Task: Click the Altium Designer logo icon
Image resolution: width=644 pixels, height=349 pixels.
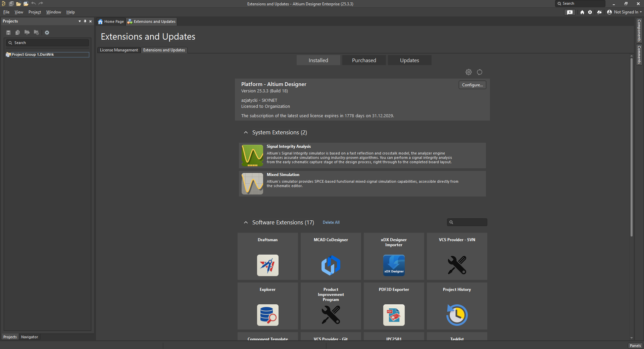Action: [x=3, y=4]
